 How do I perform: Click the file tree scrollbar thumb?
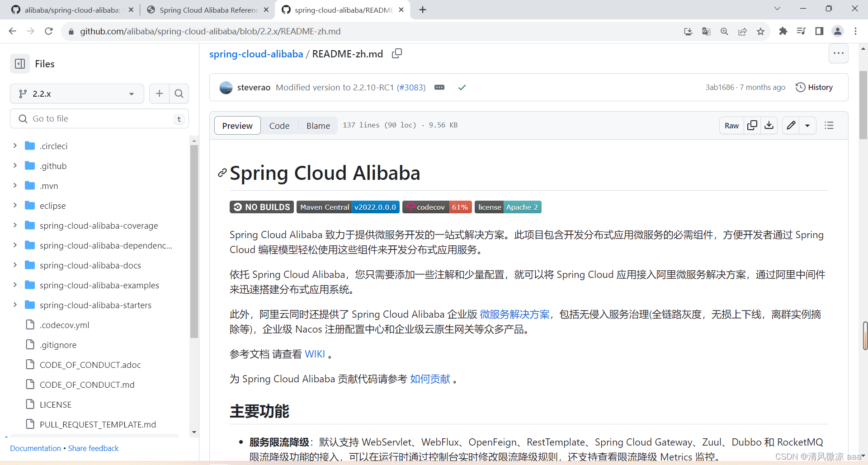point(194,241)
